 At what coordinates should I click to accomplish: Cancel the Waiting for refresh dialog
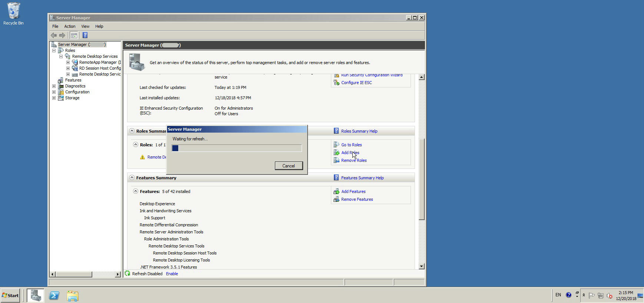click(289, 166)
